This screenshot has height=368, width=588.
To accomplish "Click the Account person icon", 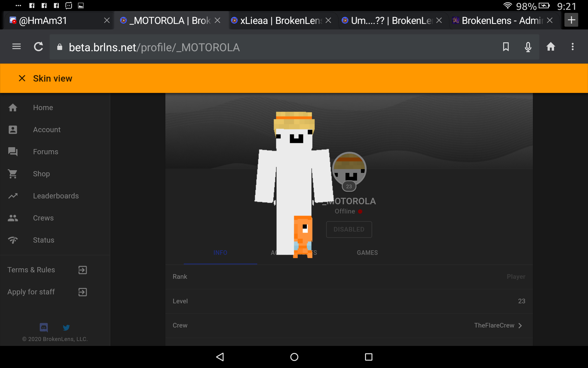I will pos(13,130).
